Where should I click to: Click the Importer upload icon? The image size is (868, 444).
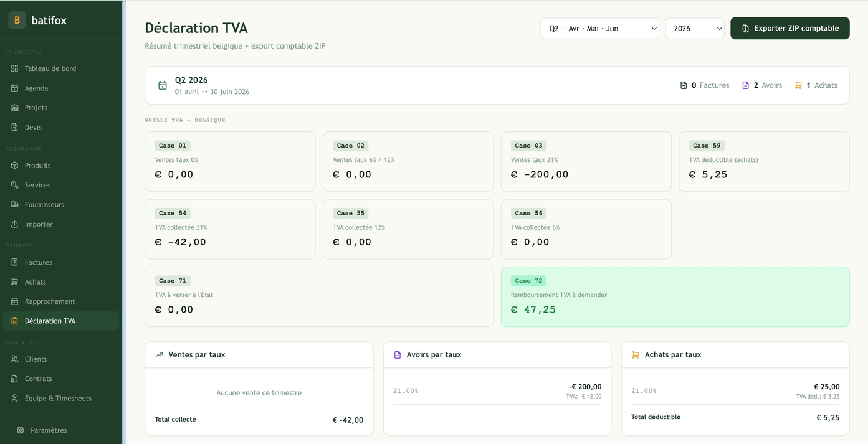(x=14, y=224)
